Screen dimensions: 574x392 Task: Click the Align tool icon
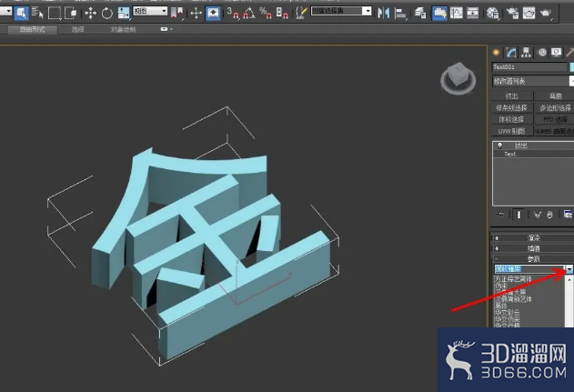[x=400, y=14]
